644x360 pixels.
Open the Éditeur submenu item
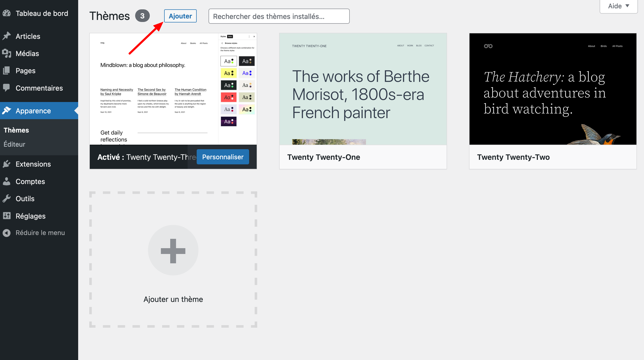pos(14,144)
